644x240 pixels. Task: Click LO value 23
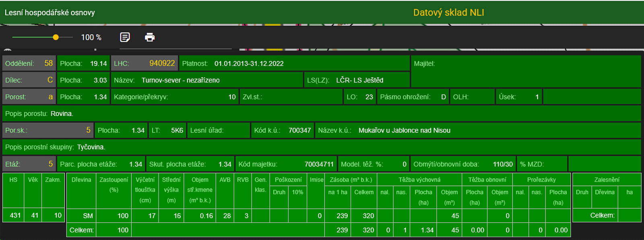369,97
